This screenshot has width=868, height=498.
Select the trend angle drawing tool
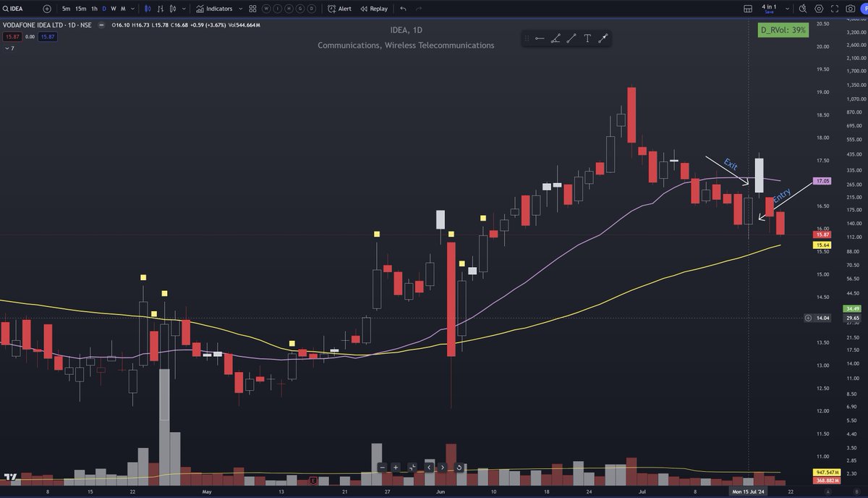556,38
